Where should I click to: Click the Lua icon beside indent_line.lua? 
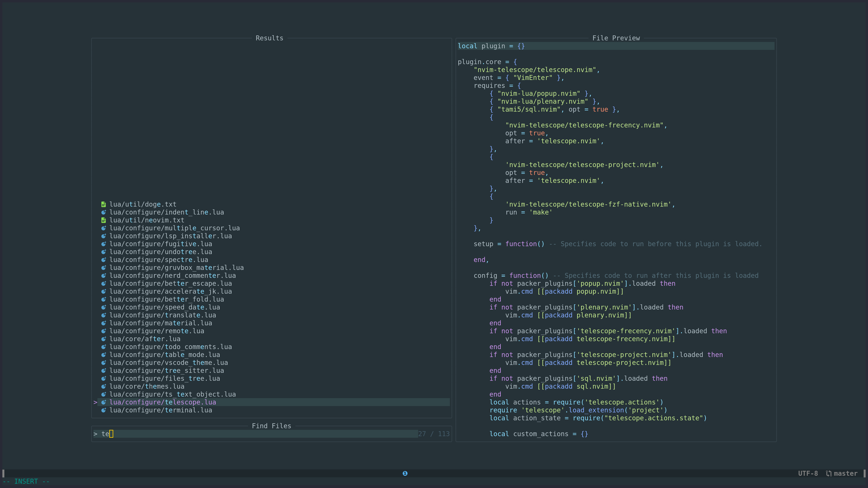104,212
